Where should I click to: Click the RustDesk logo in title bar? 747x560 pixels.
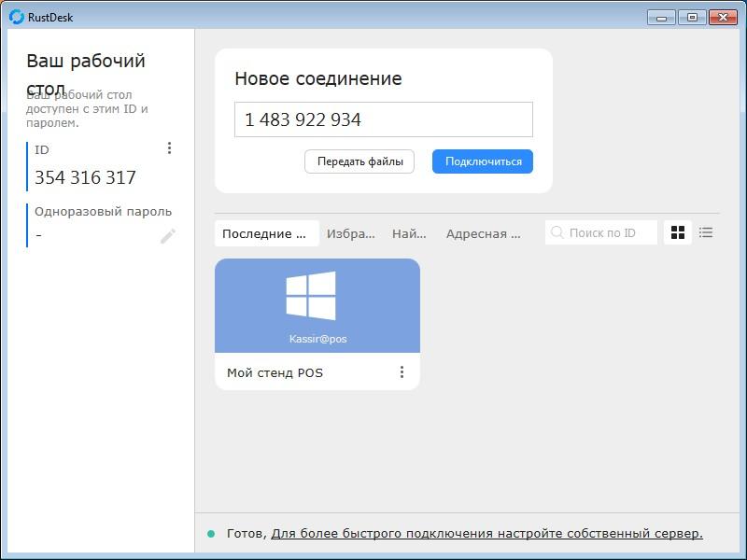click(x=16, y=17)
